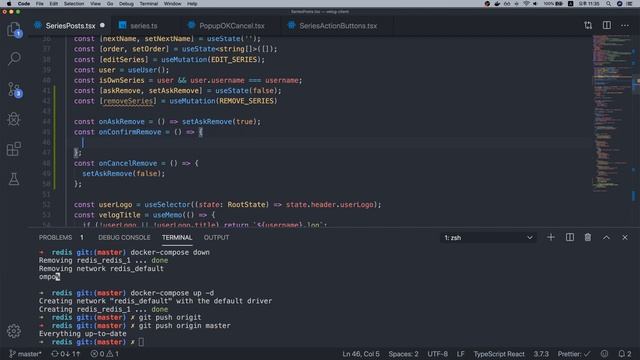Open notifications bell in status bar
The image size is (640, 360).
coord(624,354)
